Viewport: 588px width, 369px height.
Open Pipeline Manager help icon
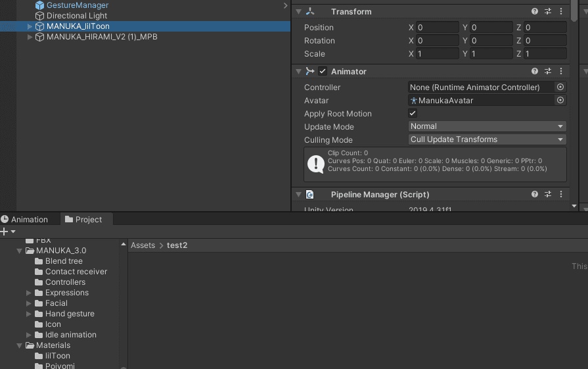535,194
